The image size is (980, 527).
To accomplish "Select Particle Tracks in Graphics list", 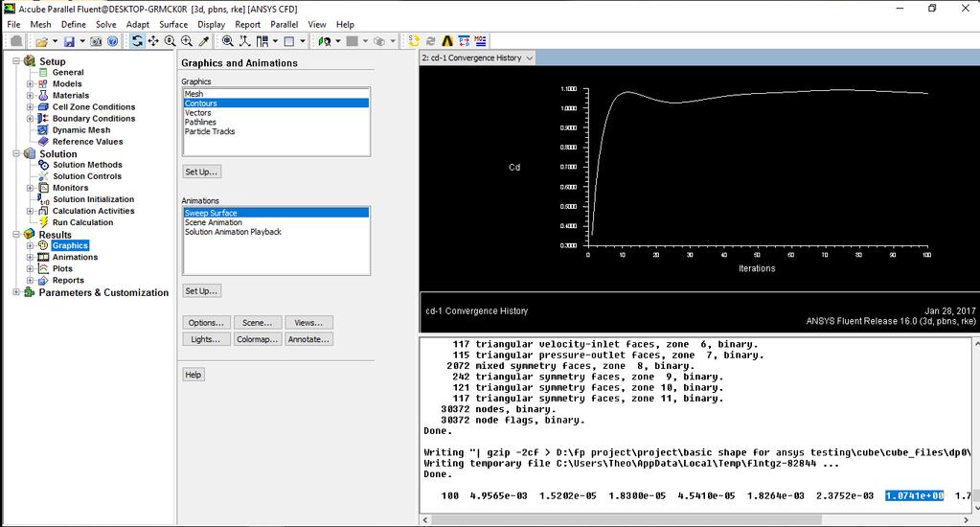I will pyautogui.click(x=276, y=131).
